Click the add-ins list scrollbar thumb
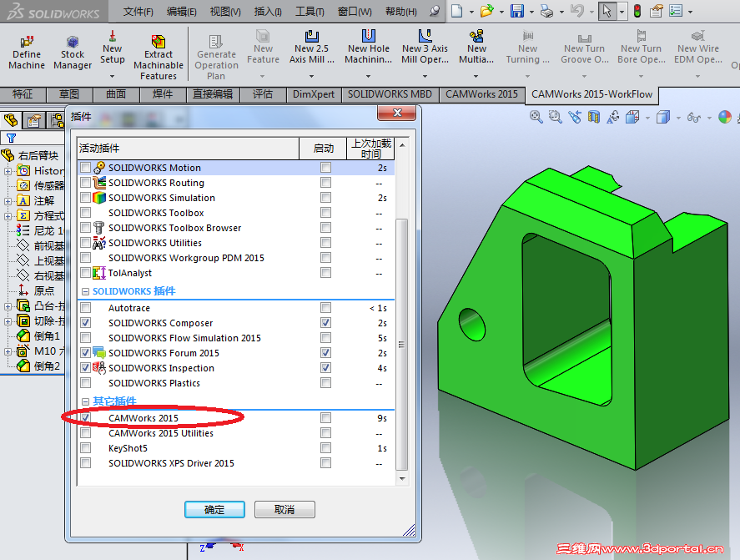 401,345
